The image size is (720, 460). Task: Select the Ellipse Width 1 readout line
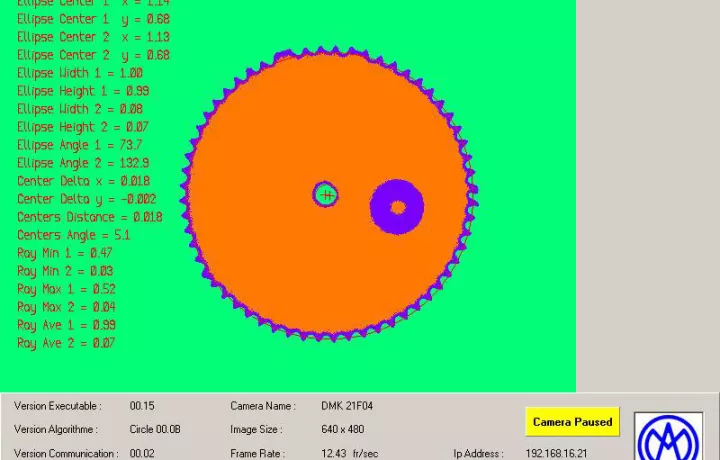pyautogui.click(x=80, y=73)
